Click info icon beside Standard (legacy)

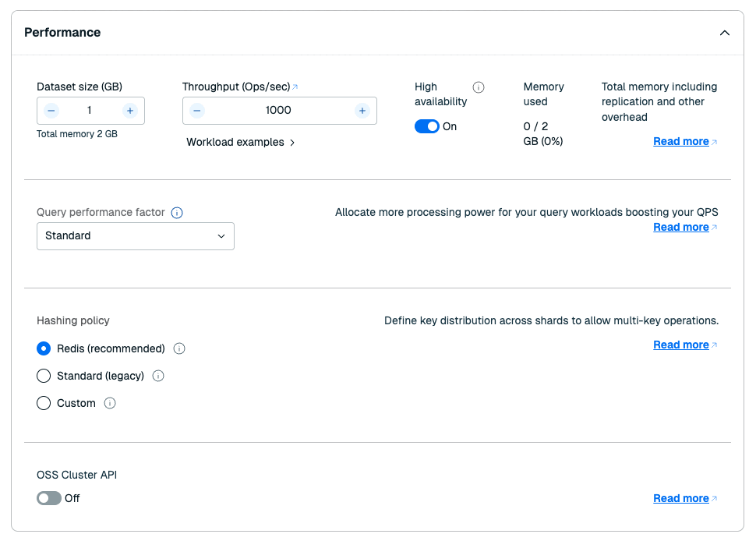(x=158, y=376)
